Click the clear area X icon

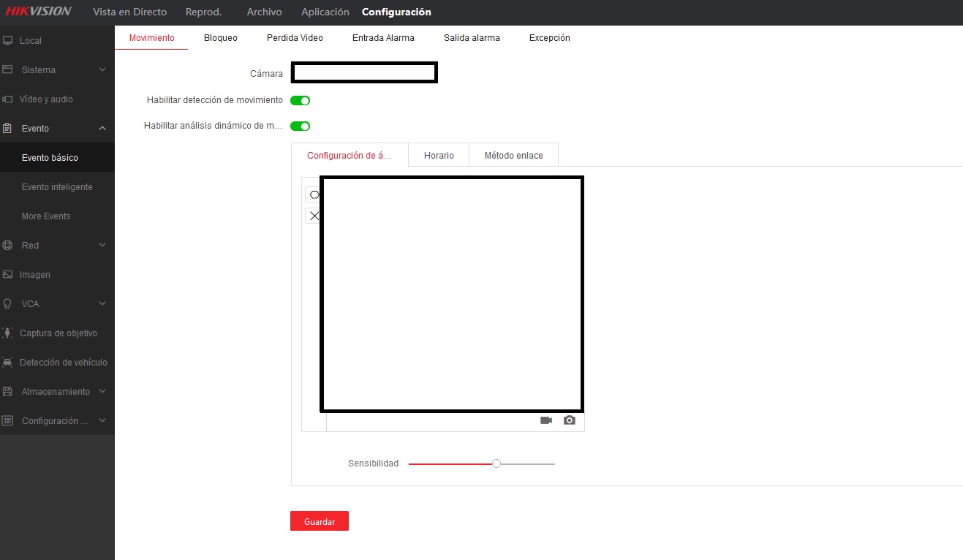(314, 216)
